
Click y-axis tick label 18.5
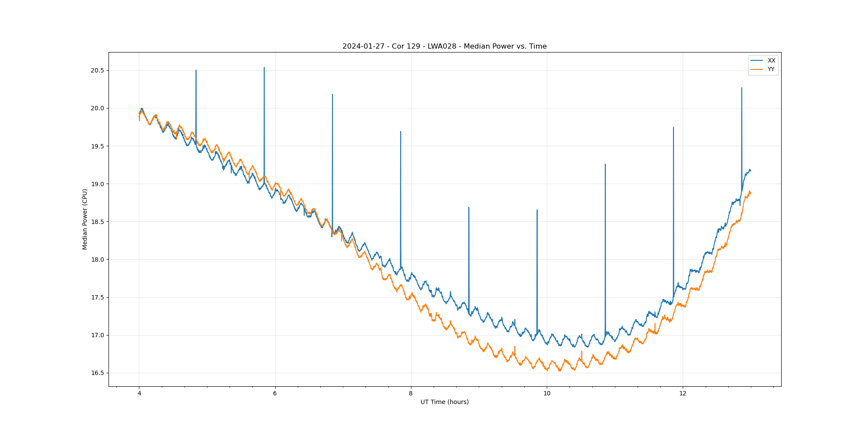[97, 222]
